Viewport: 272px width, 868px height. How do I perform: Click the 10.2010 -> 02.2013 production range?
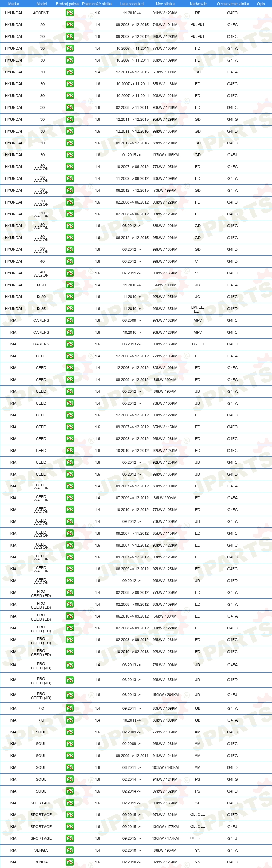tap(132, 652)
